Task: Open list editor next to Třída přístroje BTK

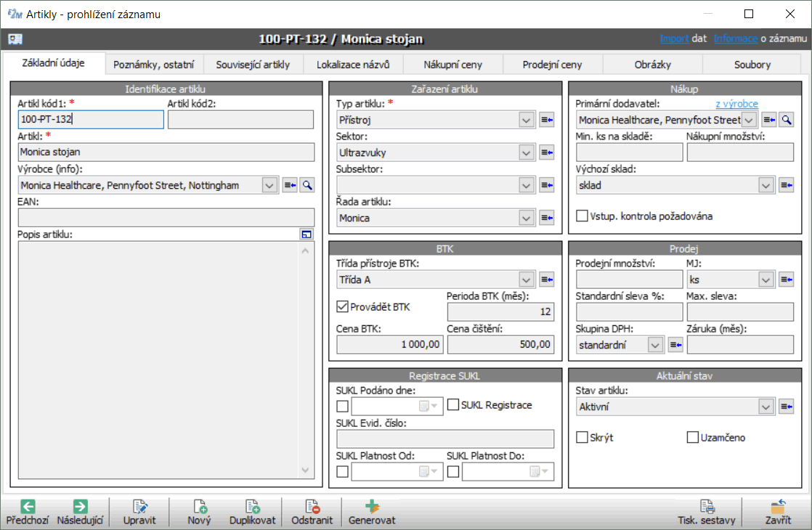Action: tap(547, 280)
